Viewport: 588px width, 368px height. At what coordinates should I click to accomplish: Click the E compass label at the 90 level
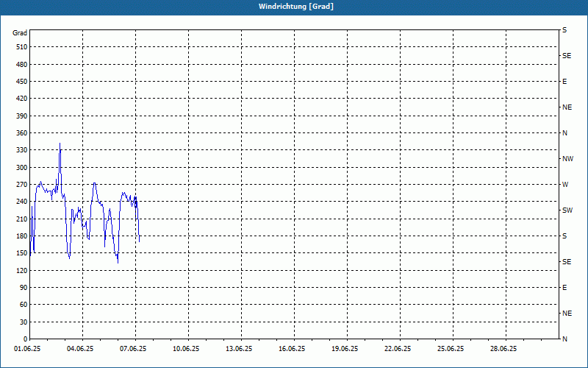click(564, 288)
